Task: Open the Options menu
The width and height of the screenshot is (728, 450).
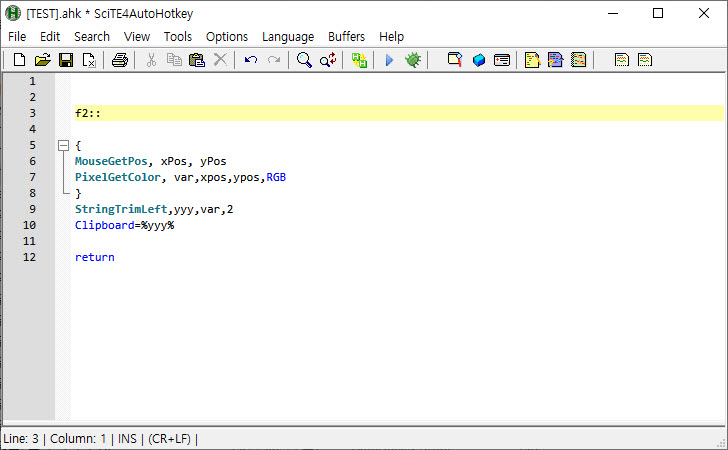Action: tap(227, 37)
